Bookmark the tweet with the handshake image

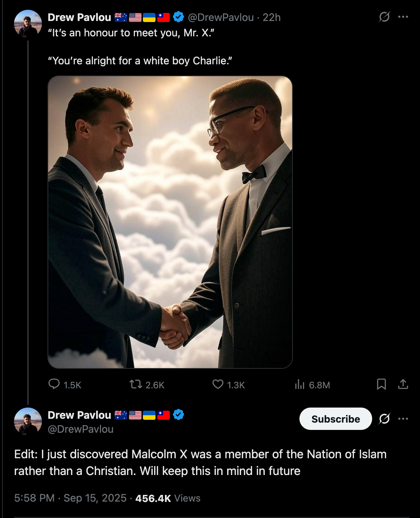[381, 384]
